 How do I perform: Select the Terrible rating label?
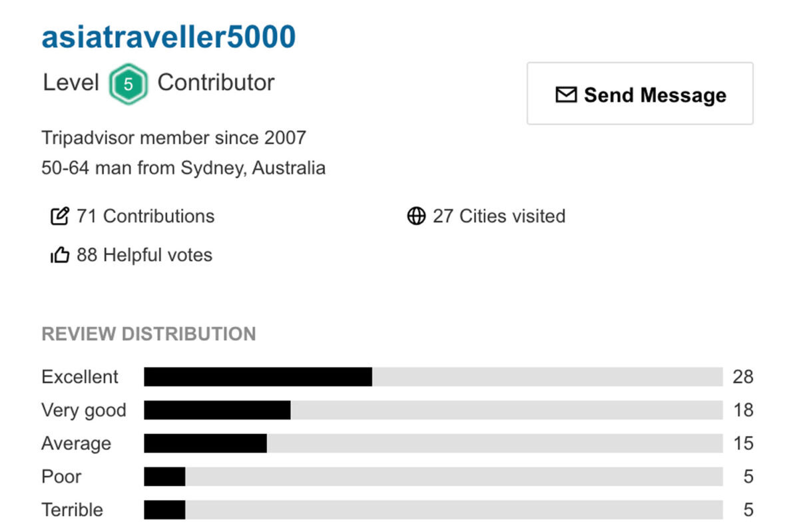pos(72,510)
